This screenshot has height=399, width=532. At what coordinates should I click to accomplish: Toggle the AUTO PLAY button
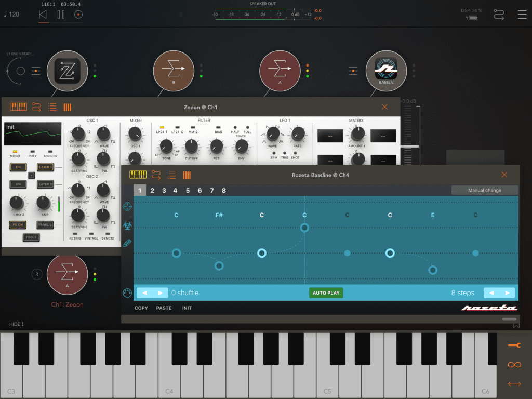click(x=326, y=293)
